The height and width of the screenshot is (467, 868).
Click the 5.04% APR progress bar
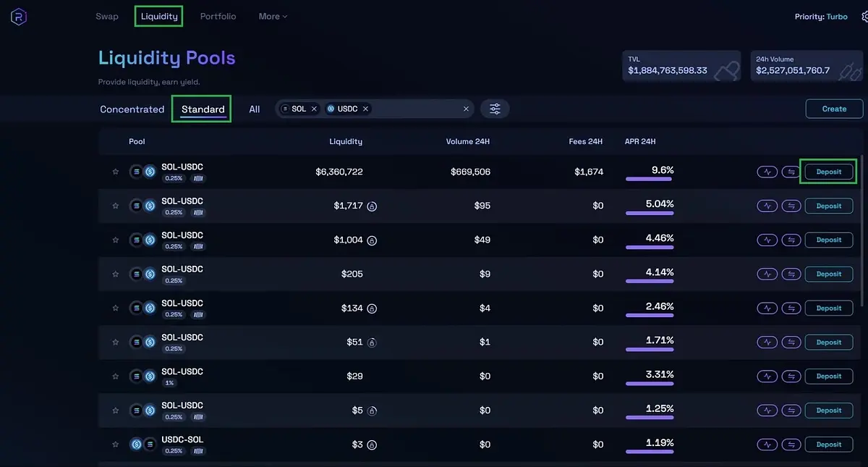(650, 213)
